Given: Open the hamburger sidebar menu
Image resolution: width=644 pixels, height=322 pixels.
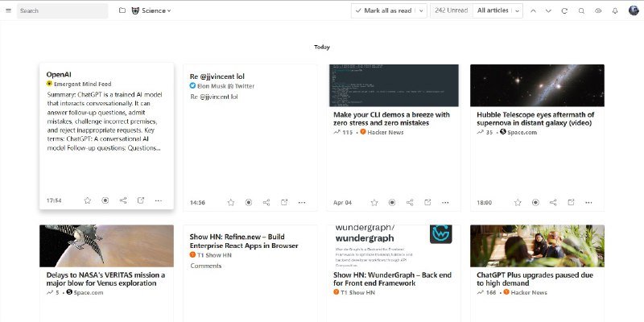Looking at the screenshot, I should (8, 10).
